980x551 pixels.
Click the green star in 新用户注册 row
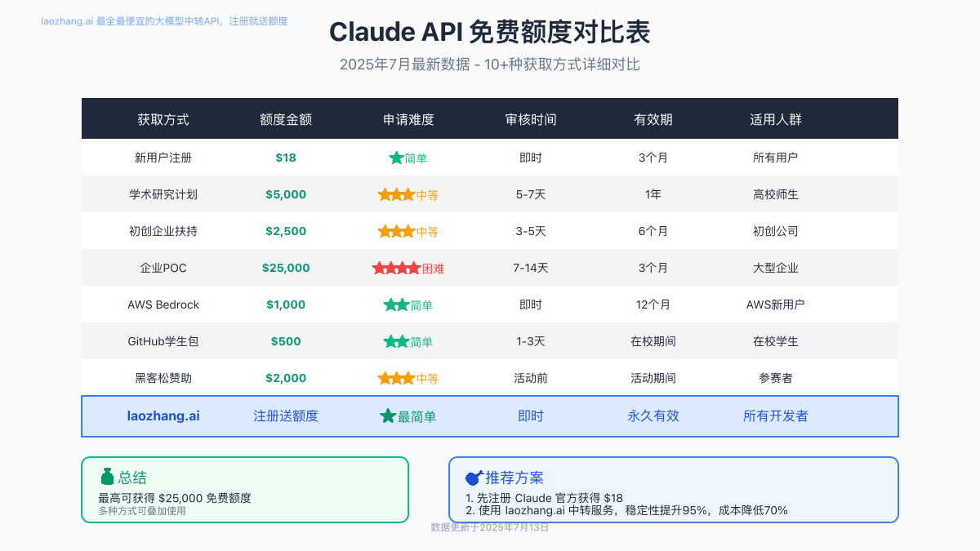tap(396, 158)
